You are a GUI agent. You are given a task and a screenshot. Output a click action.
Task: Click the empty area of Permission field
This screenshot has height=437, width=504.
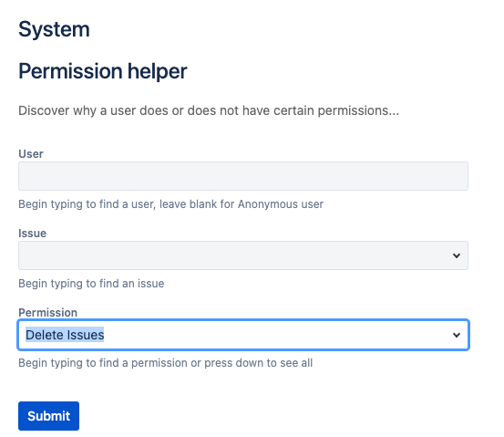click(x=276, y=335)
